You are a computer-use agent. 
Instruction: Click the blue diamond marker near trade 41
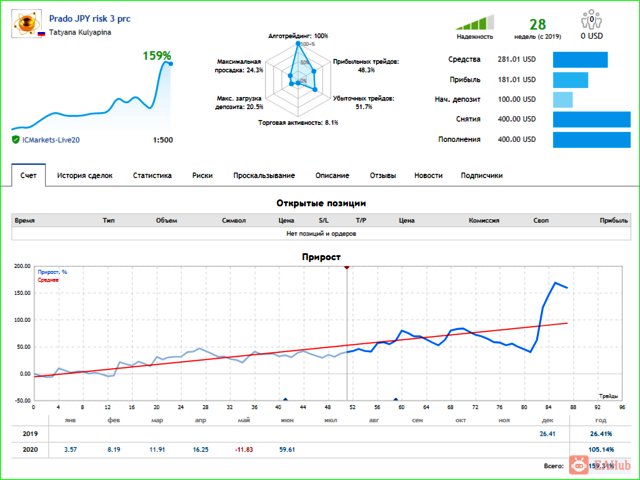[x=285, y=400]
